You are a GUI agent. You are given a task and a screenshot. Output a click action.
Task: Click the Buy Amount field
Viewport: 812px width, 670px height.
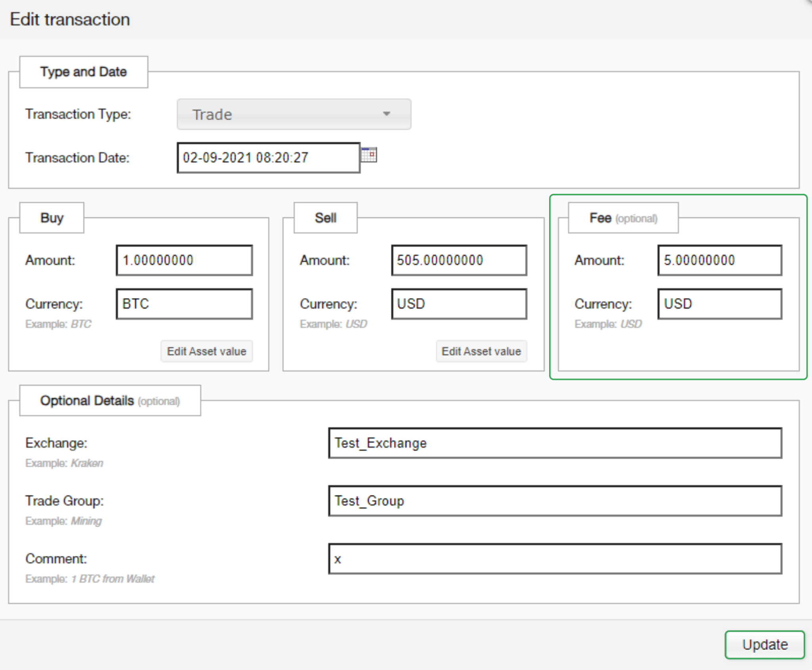pos(184,260)
